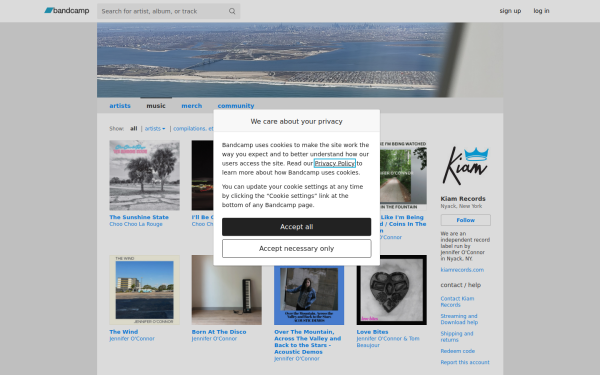Open Report this account link
Image resolution: width=600 pixels, height=375 pixels.
tap(465, 362)
